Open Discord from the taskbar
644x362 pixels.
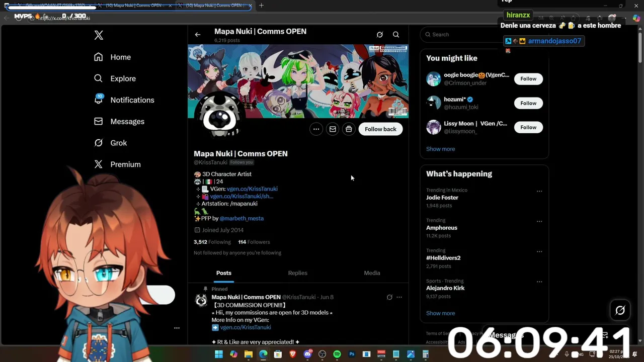click(307, 354)
